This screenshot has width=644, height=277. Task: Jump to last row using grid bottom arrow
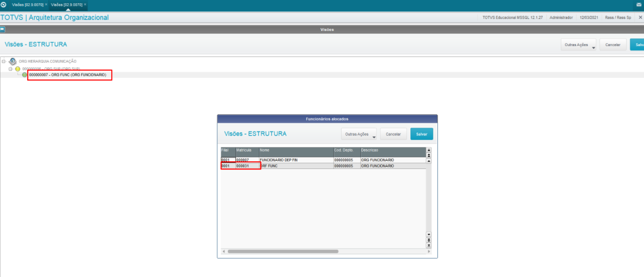click(x=429, y=245)
